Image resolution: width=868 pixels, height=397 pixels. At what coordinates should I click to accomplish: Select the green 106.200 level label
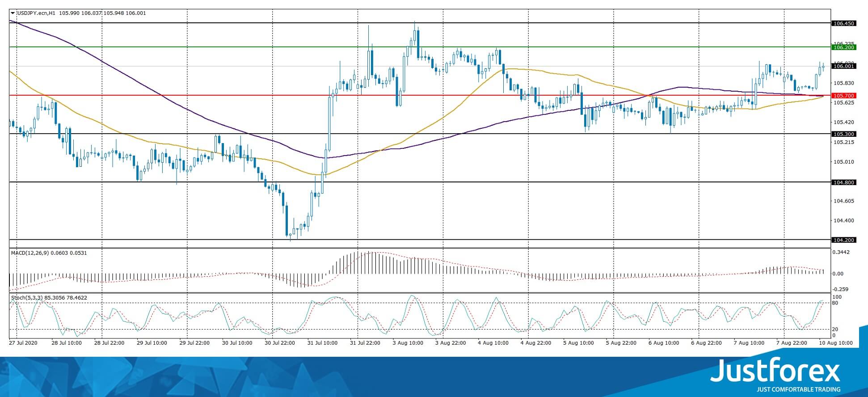click(x=844, y=47)
